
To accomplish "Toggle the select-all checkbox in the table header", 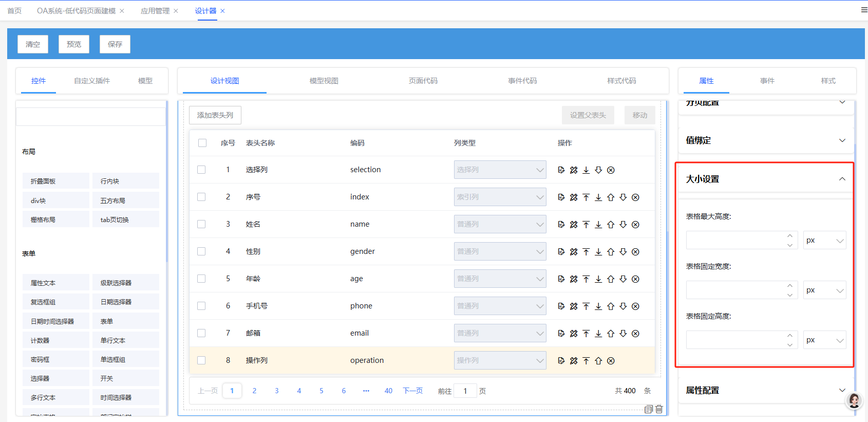I will (x=202, y=143).
